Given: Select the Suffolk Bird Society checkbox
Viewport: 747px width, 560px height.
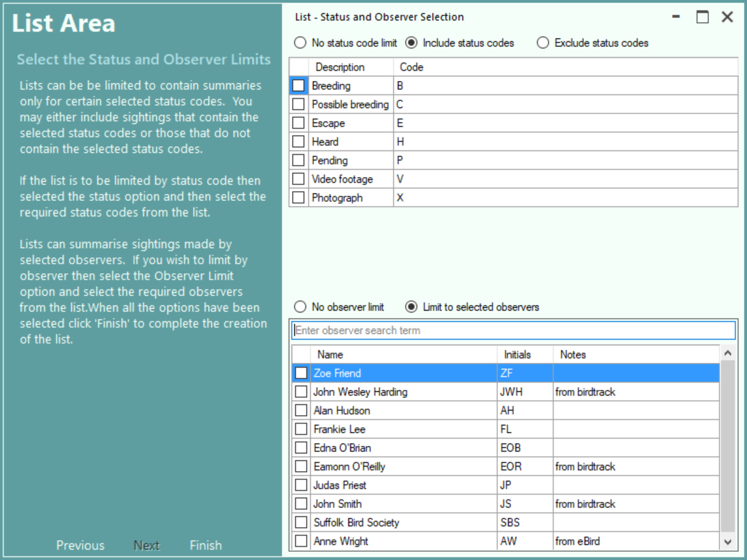Looking at the screenshot, I should (301, 523).
